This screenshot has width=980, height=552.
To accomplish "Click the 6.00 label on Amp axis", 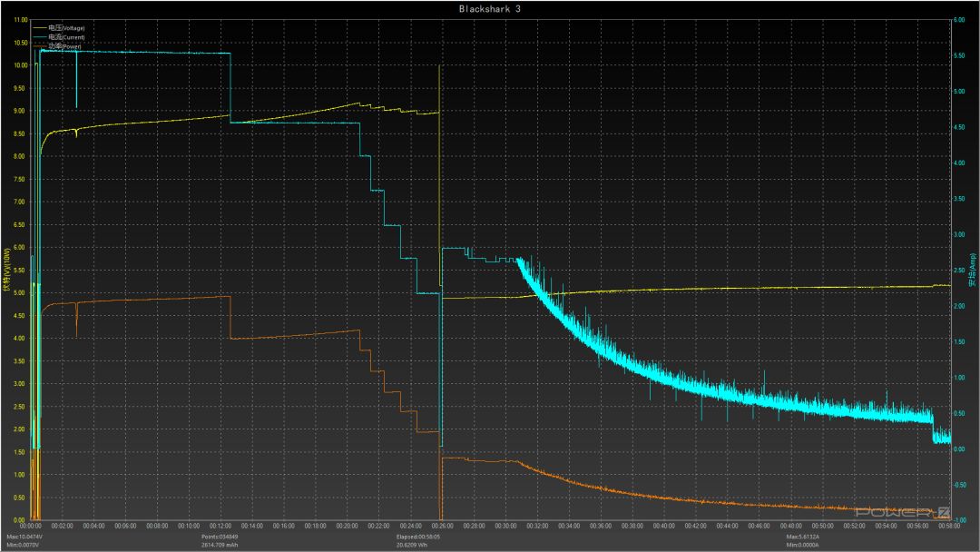I will (959, 20).
